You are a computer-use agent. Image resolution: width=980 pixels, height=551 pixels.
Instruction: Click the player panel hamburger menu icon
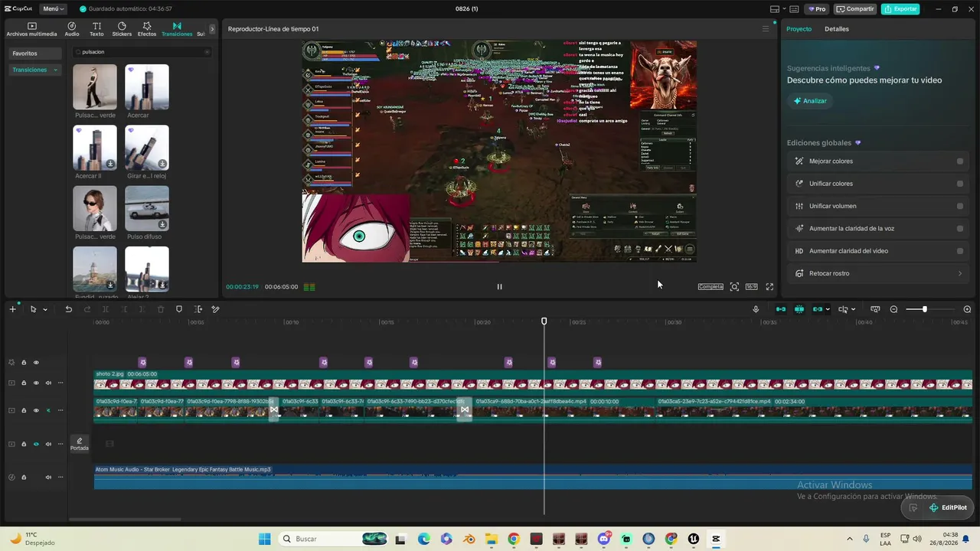765,29
